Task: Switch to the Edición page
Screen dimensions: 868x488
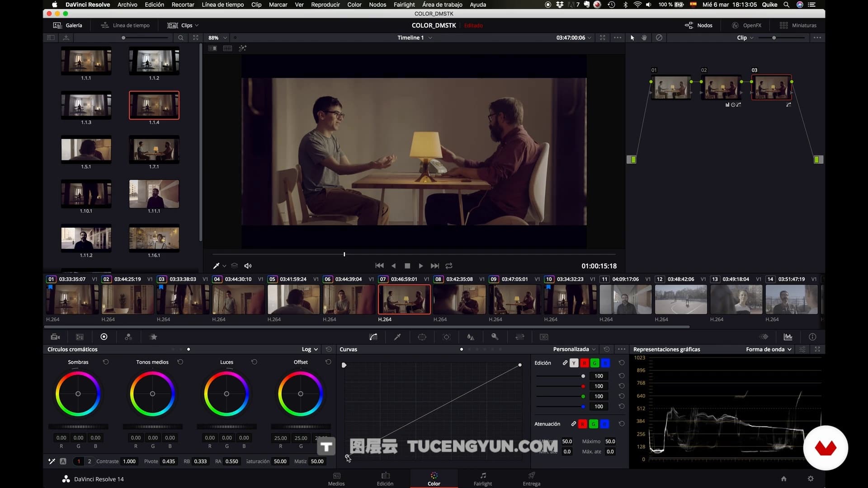Action: click(x=385, y=479)
